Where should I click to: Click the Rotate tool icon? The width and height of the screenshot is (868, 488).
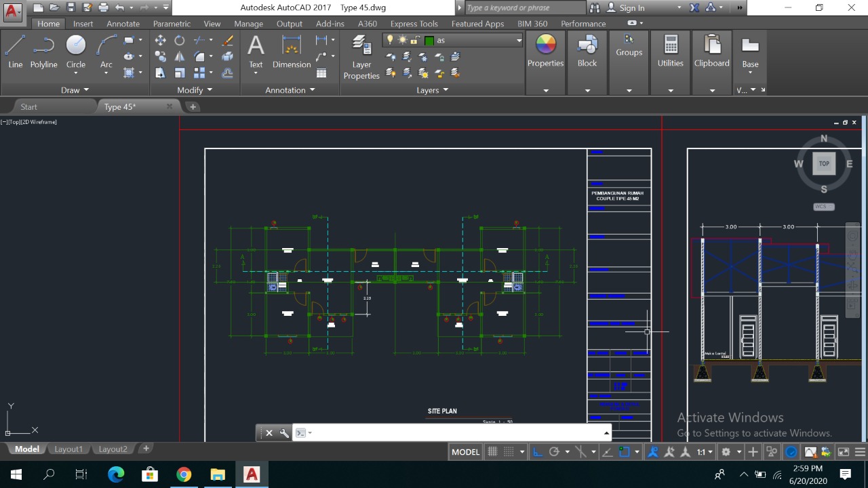tap(179, 41)
